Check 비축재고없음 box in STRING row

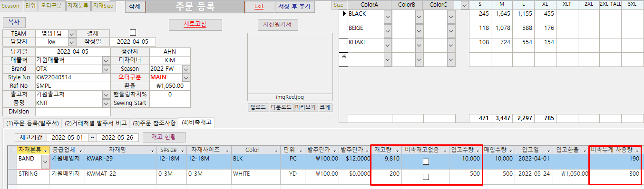pos(426,177)
